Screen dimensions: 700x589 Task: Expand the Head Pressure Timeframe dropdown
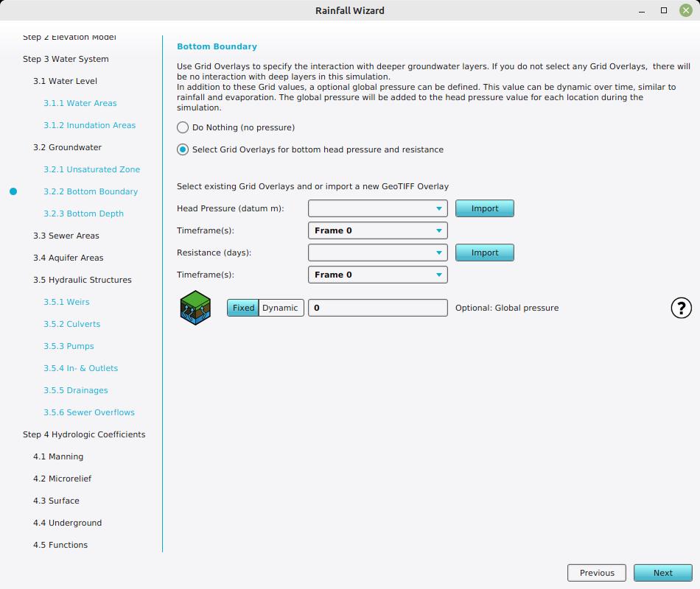point(377,230)
